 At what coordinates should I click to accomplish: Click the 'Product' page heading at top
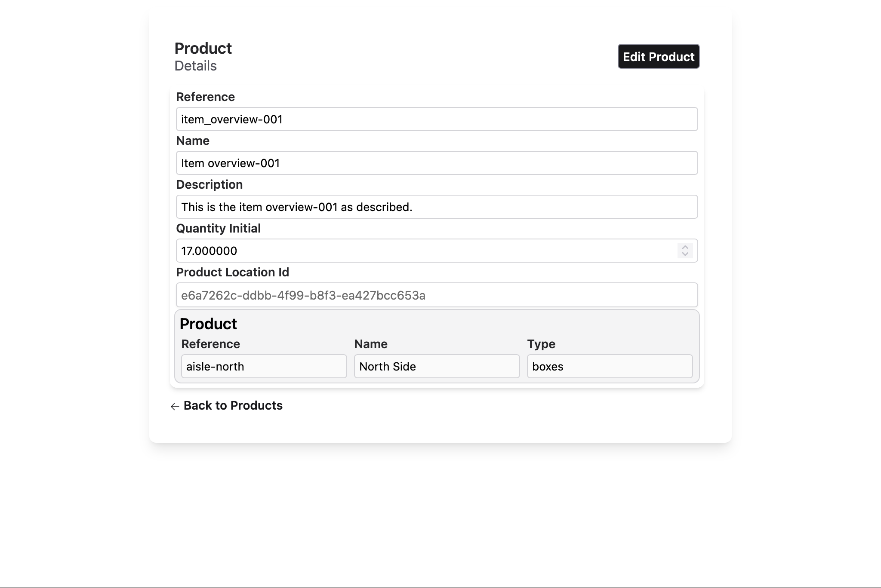pyautogui.click(x=203, y=49)
